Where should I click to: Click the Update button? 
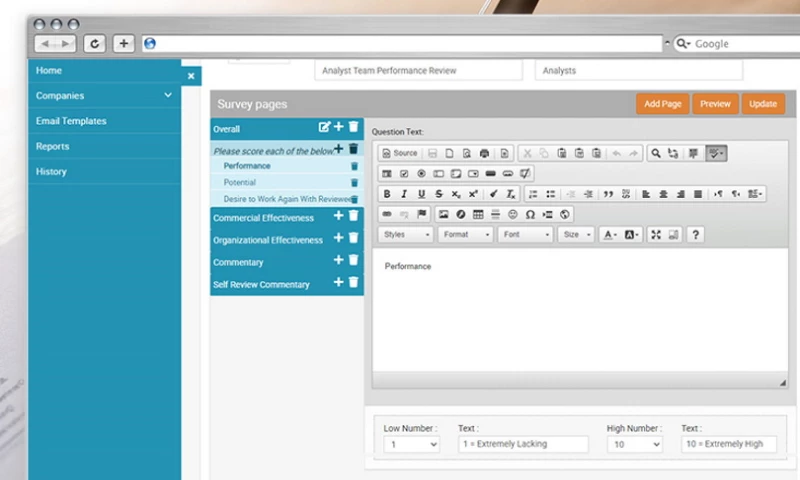coord(763,104)
